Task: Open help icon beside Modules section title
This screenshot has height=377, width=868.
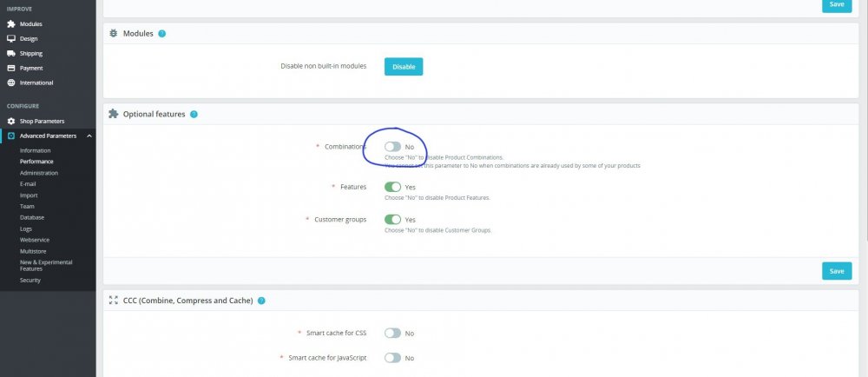Action: tap(161, 33)
